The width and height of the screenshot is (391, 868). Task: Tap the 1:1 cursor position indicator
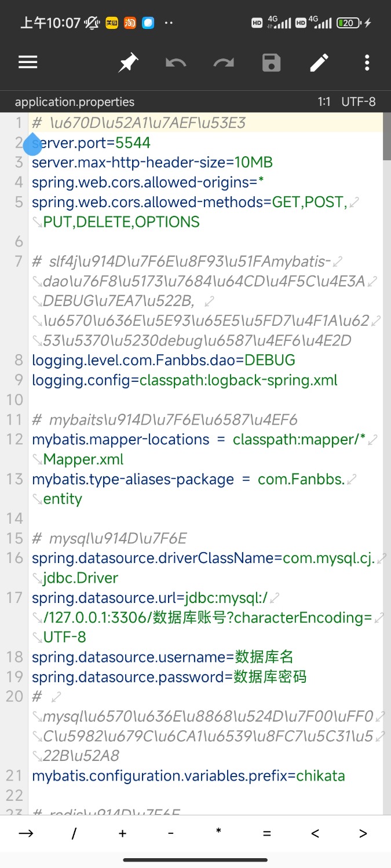[x=324, y=102]
